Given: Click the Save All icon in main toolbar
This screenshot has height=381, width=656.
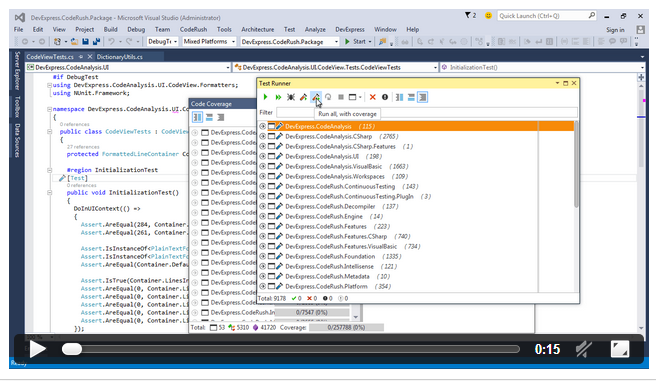Looking at the screenshot, I should click(x=96, y=41).
